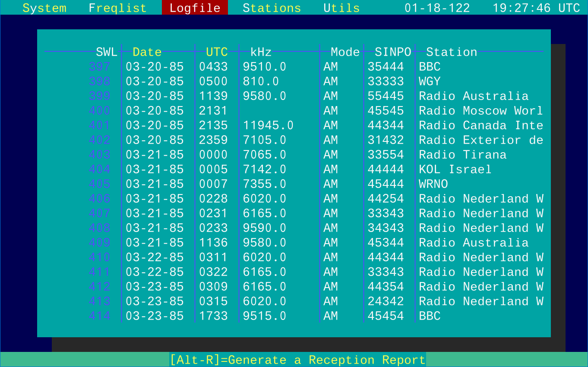Click the date 01-18-122 in header
Image resolution: width=588 pixels, height=367 pixels.
(437, 8)
